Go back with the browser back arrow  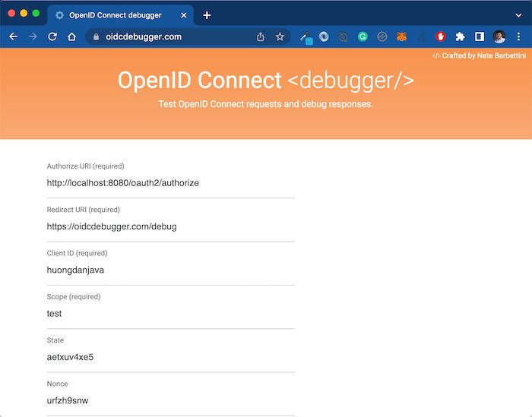tap(13, 36)
